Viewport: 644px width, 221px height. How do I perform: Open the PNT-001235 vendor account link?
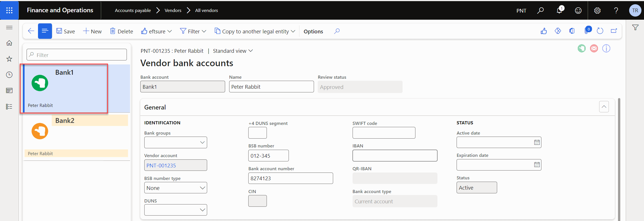tap(161, 165)
